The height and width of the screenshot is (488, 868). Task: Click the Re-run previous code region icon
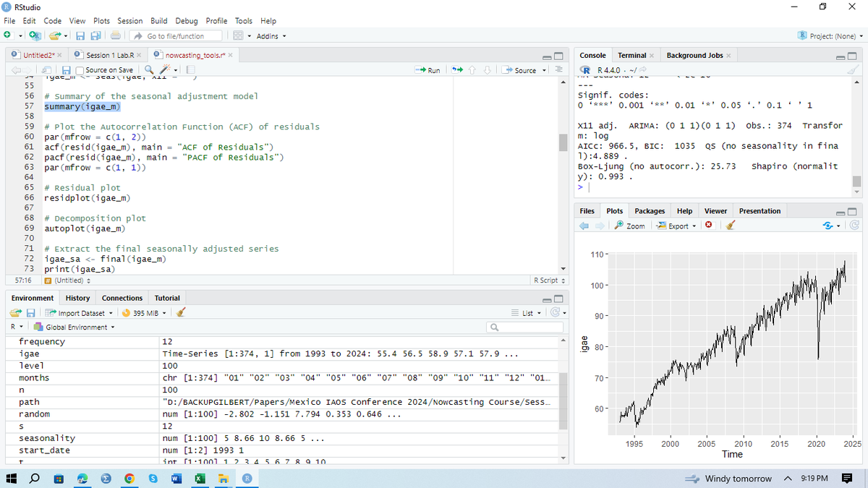click(x=456, y=70)
